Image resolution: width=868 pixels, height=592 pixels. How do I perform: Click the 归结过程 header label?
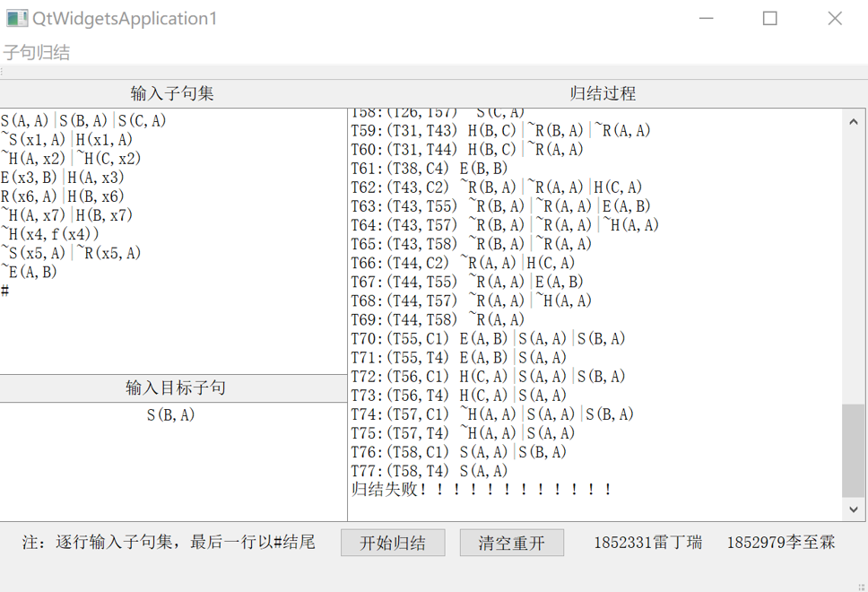pos(603,93)
